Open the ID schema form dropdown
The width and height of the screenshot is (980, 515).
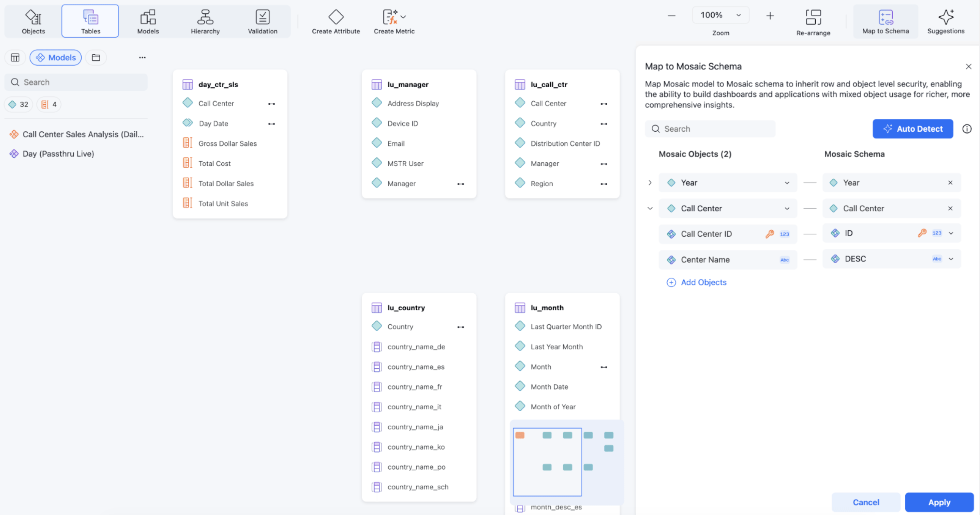tap(951, 233)
